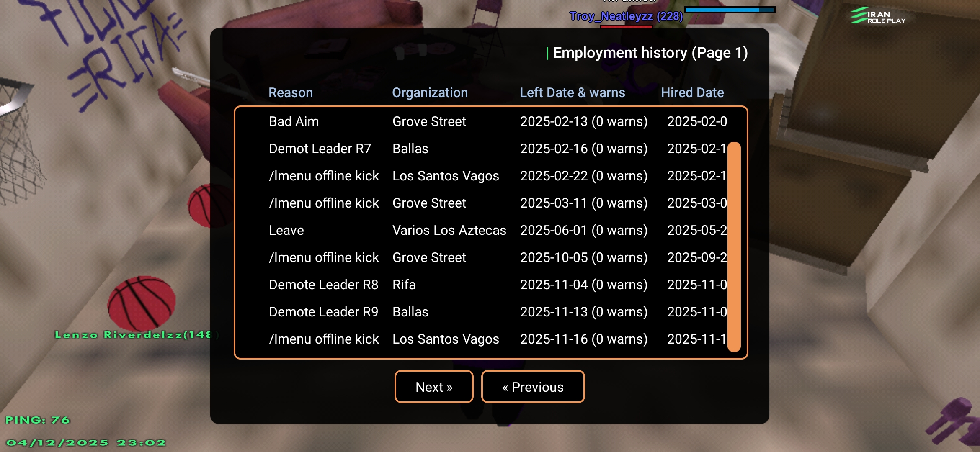Click the blue armor bar above the player
The image size is (980, 452).
tap(730, 9)
